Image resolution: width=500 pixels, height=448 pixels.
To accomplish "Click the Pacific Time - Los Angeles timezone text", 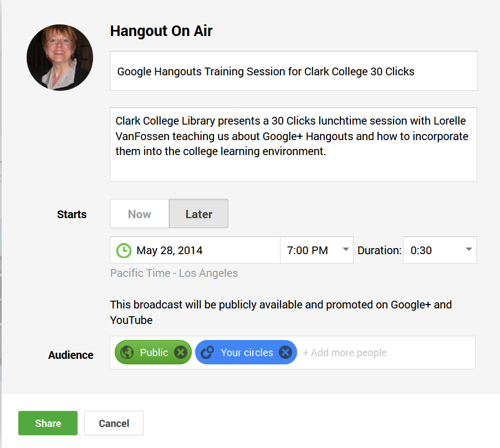I will [174, 273].
